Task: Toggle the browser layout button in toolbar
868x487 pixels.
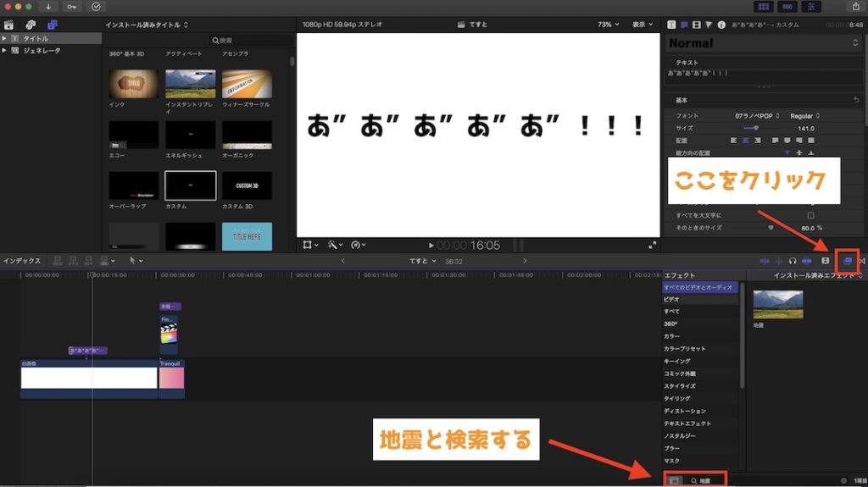Action: [764, 7]
